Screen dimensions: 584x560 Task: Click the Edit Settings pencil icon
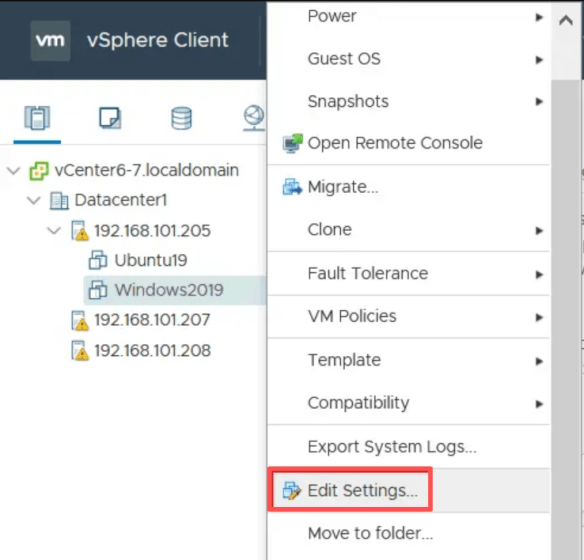(292, 490)
